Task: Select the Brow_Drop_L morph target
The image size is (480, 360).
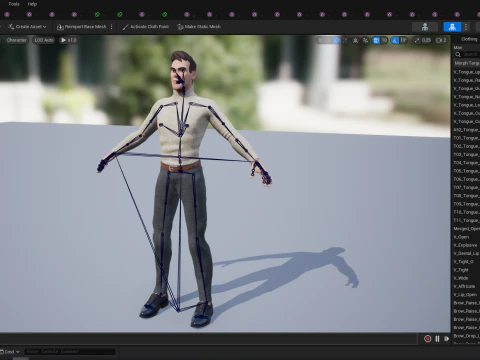Action: pos(466,336)
